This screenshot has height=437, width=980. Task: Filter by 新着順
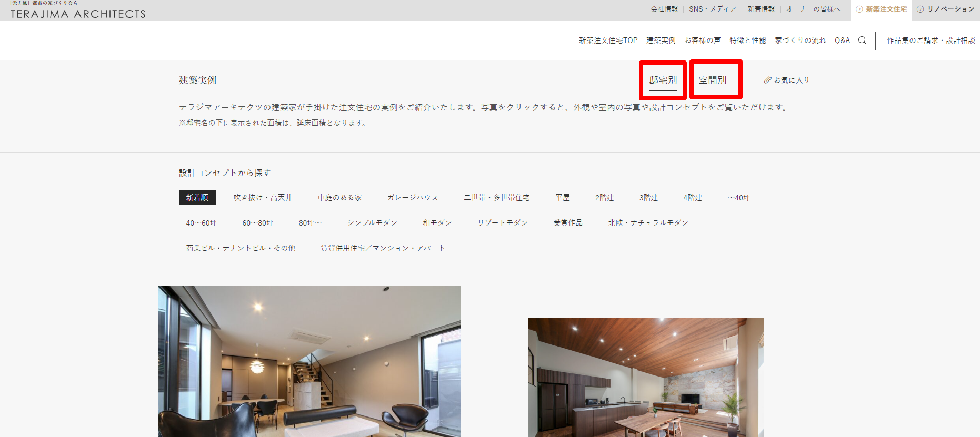[197, 198]
